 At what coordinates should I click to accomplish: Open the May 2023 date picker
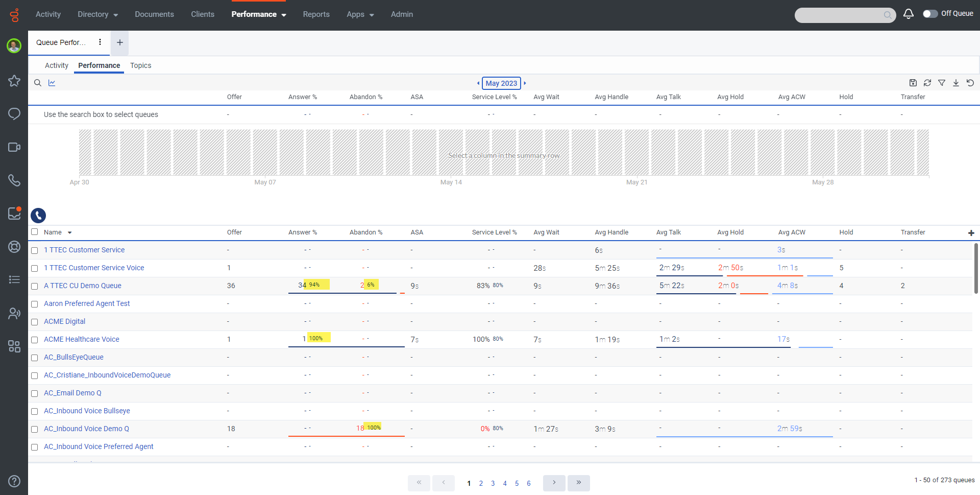tap(501, 83)
